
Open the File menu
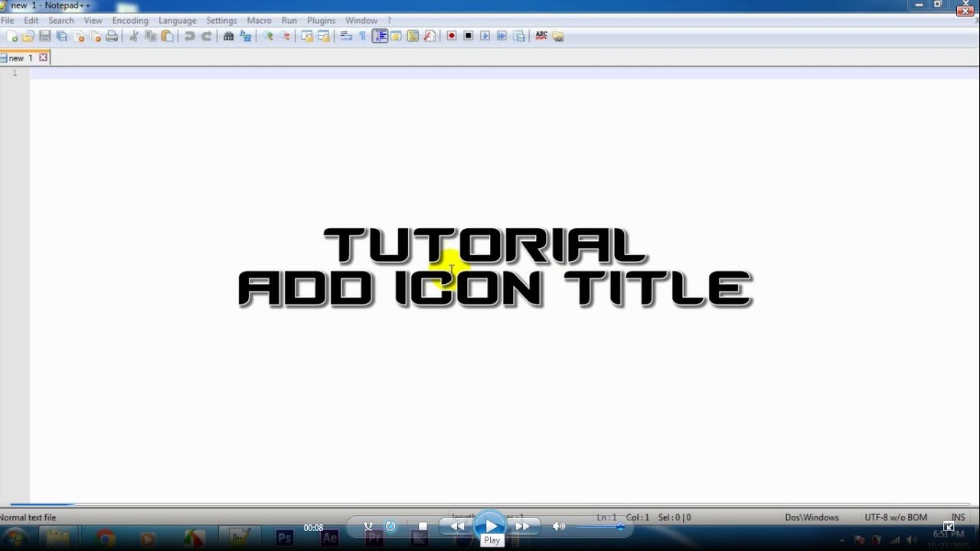pyautogui.click(x=8, y=21)
